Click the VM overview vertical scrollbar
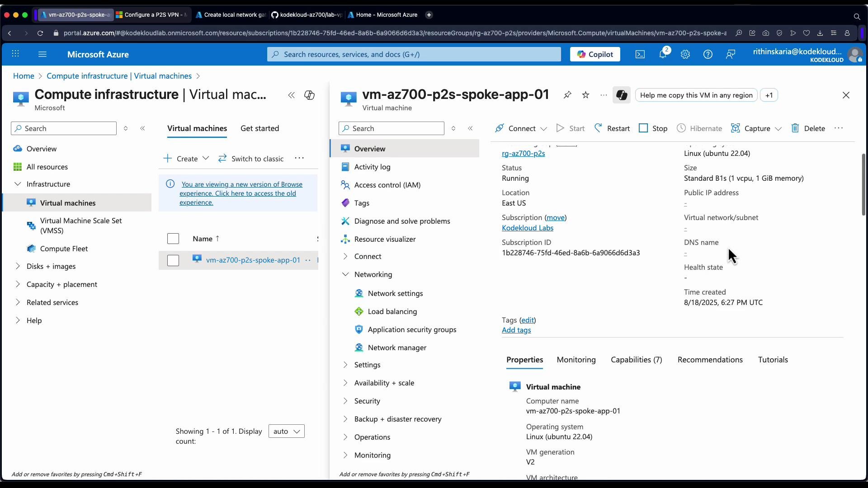 tap(863, 184)
